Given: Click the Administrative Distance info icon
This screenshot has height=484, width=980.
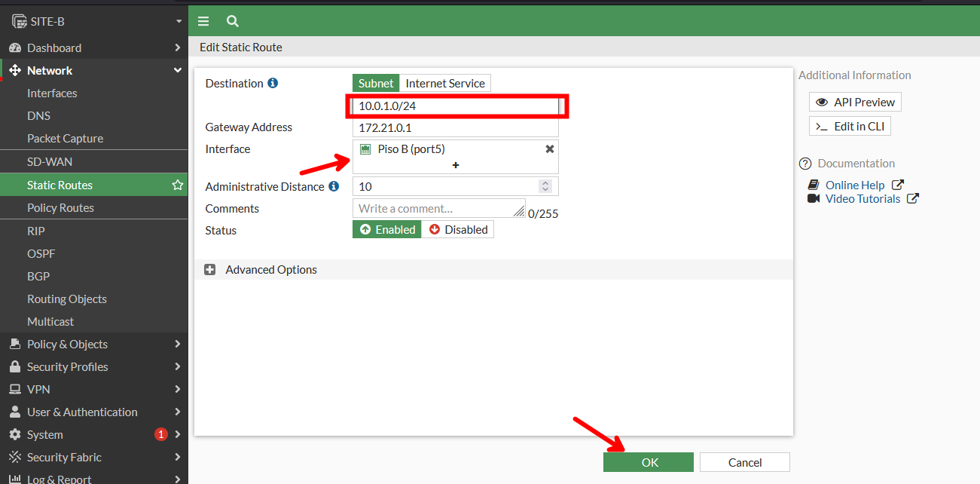Looking at the screenshot, I should pos(334,186).
